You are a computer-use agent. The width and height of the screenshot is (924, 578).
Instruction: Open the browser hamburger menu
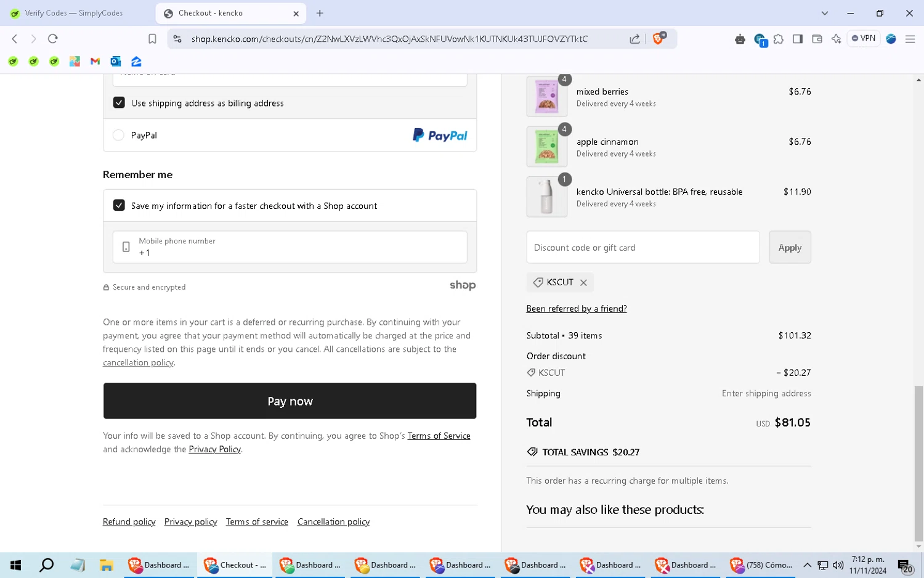click(910, 39)
